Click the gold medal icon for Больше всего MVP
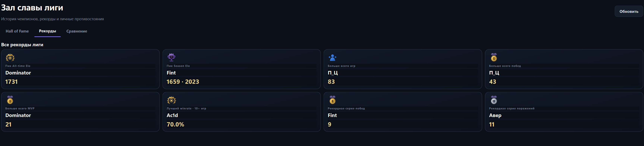The width and height of the screenshot is (644, 146). 10,100
